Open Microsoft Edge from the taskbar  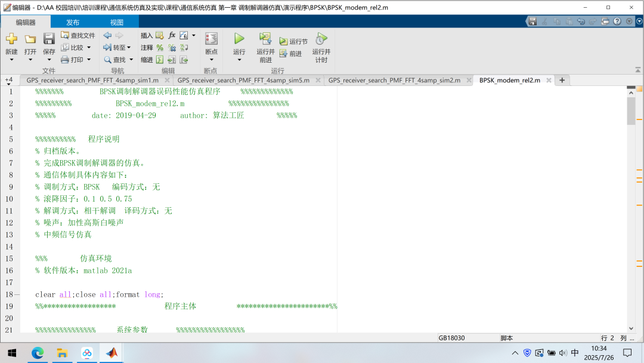[38, 353]
